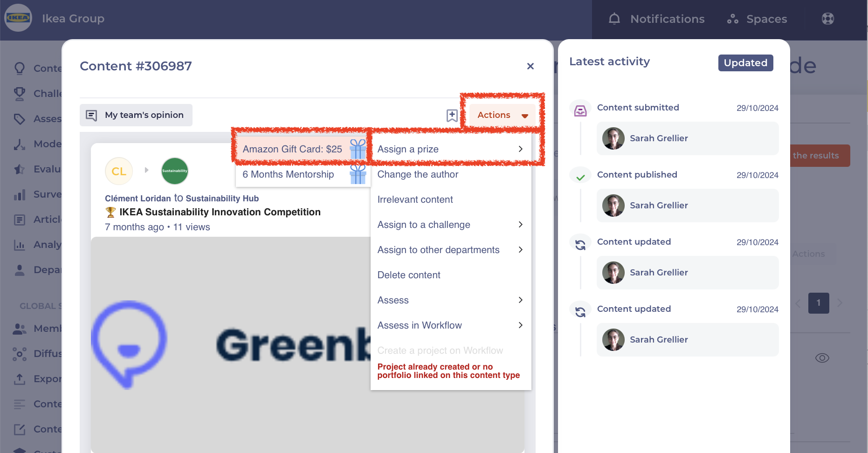
Task: Click the Export upload icon in the sidebar
Action: click(x=20, y=379)
